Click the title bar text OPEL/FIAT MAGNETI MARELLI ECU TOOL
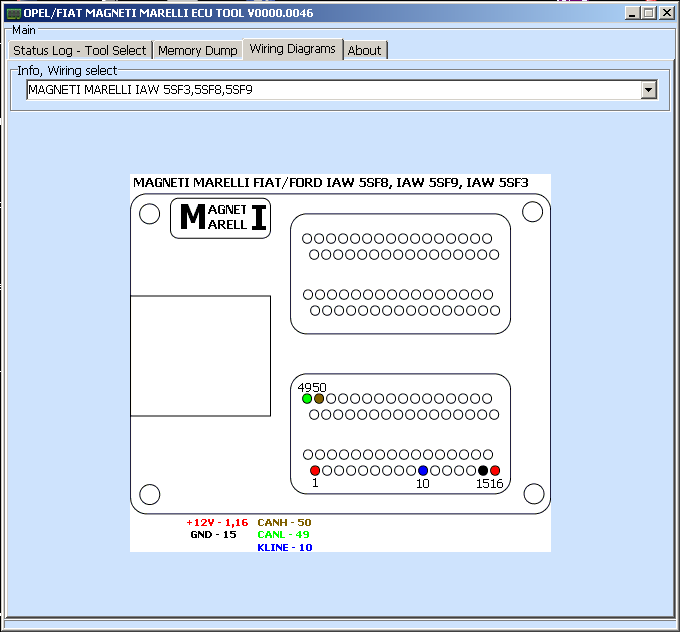This screenshot has width=680, height=632. tap(168, 13)
